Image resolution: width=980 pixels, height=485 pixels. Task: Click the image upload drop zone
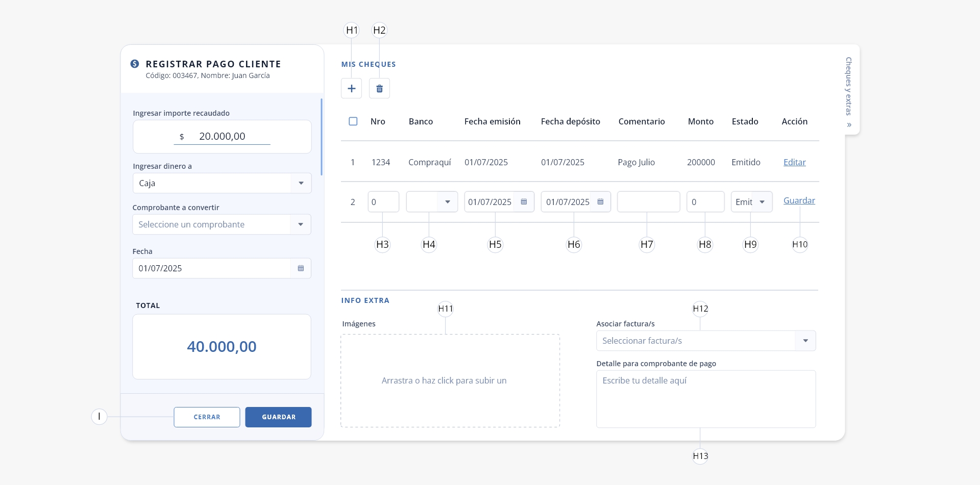(x=450, y=380)
